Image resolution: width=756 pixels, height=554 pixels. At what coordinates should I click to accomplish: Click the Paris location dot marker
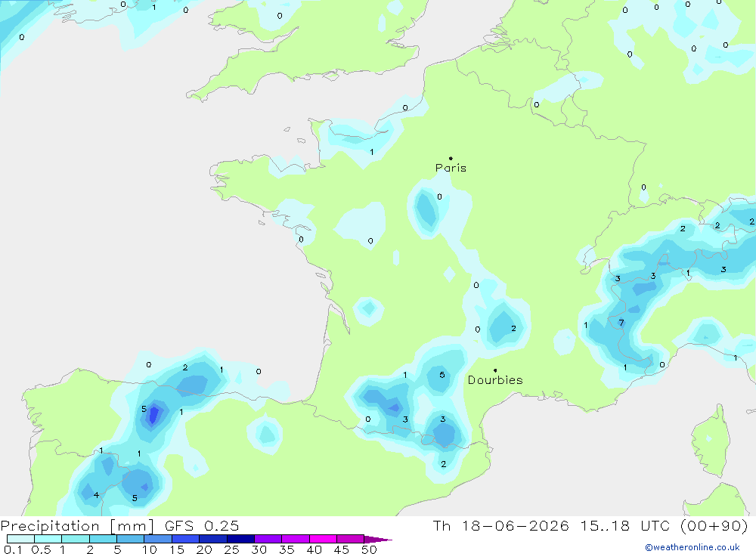[451, 158]
